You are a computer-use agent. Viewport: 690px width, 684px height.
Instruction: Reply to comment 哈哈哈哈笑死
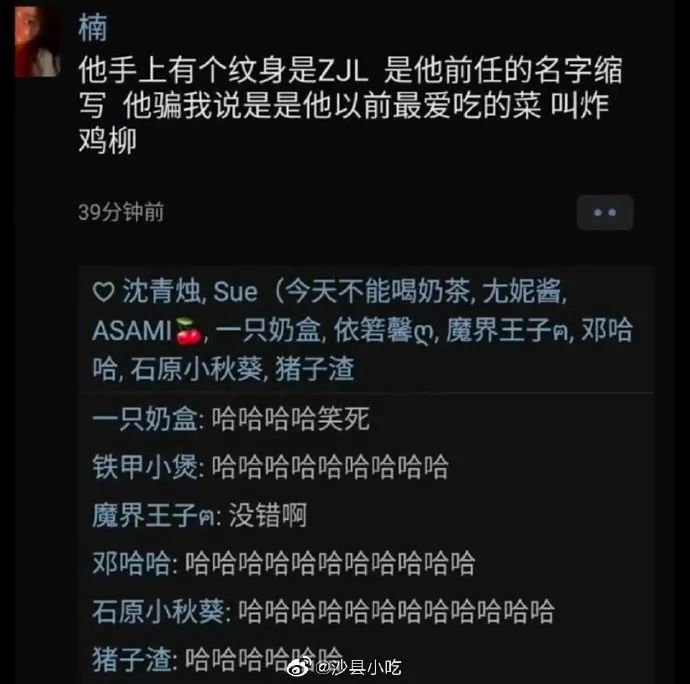pos(291,418)
